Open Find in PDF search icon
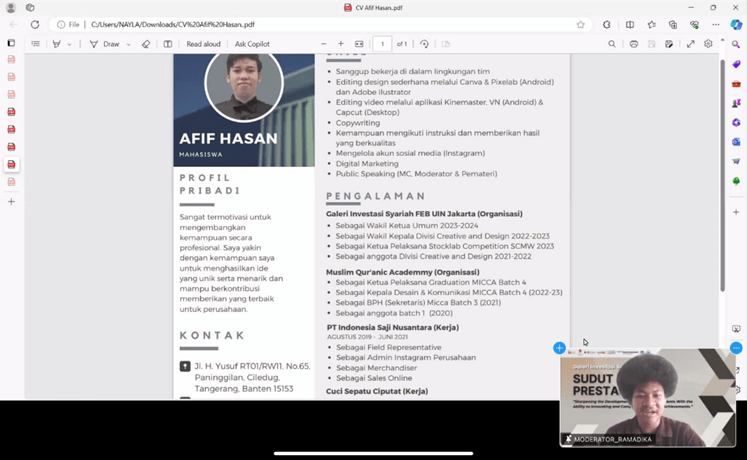Viewport: 747px width, 460px height. pos(612,44)
